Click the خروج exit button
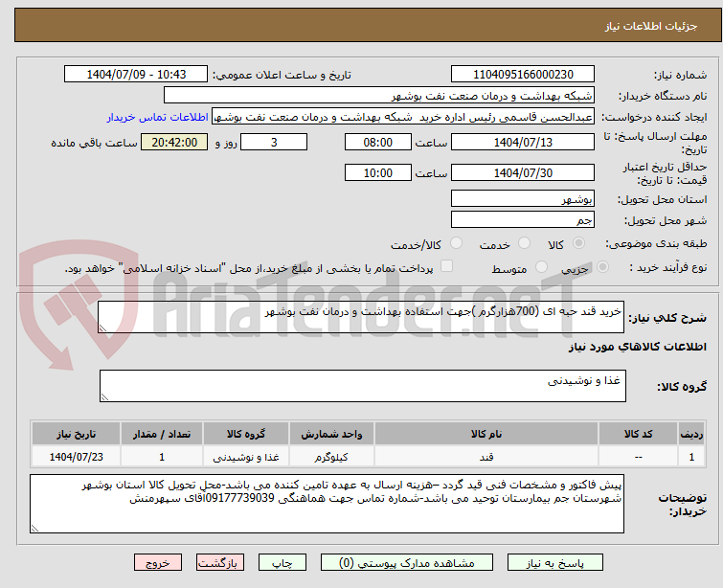Screen dimensions: 723x588 [x=158, y=563]
